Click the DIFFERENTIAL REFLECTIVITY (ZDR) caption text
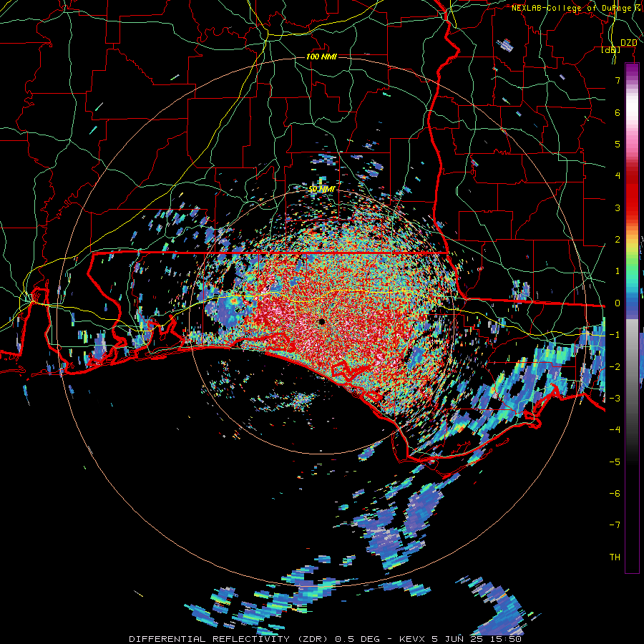This screenshot has height=644, width=644. [229, 639]
